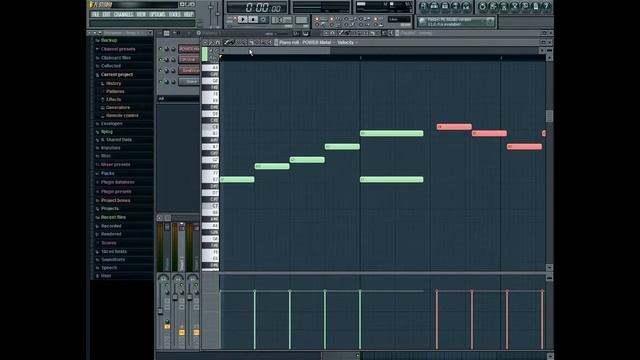Screen dimensions: 640x360
Task: Mute the third channel's green LED
Action: tap(160, 71)
